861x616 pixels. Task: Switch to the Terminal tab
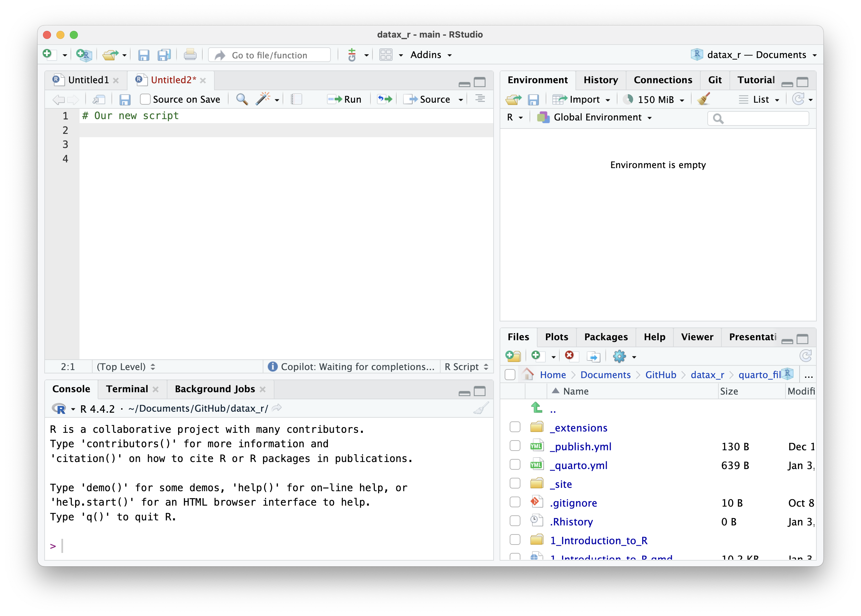point(127,389)
